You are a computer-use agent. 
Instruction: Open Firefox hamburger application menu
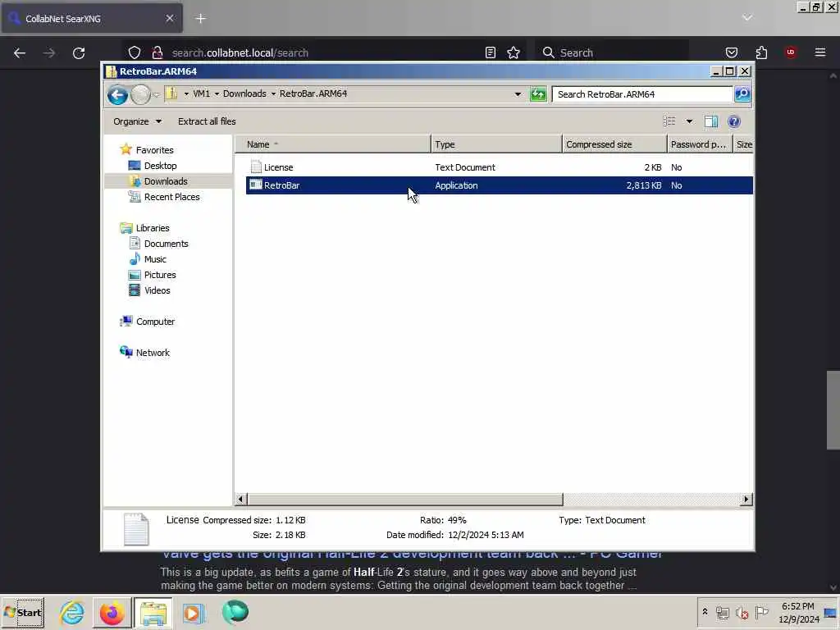[820, 52]
